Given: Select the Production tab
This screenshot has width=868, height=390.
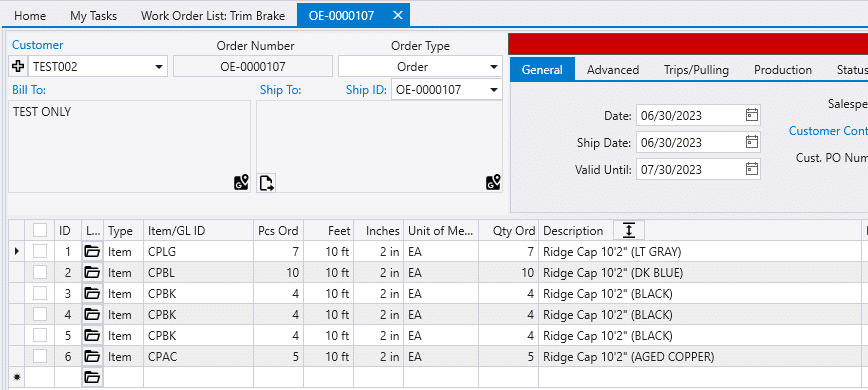Looking at the screenshot, I should pyautogui.click(x=783, y=70).
